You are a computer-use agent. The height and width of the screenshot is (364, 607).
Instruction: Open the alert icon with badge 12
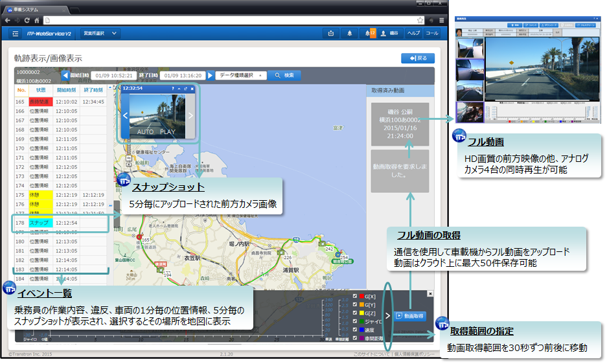coord(370,33)
